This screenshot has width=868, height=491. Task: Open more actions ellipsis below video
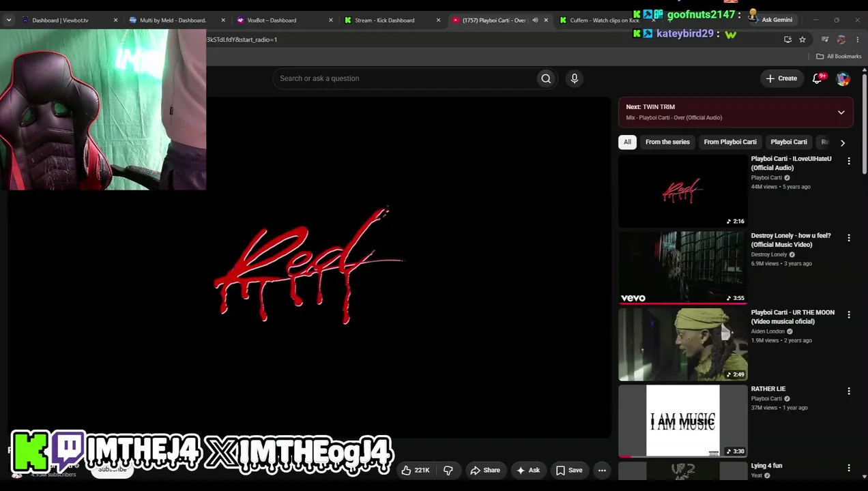(x=602, y=471)
